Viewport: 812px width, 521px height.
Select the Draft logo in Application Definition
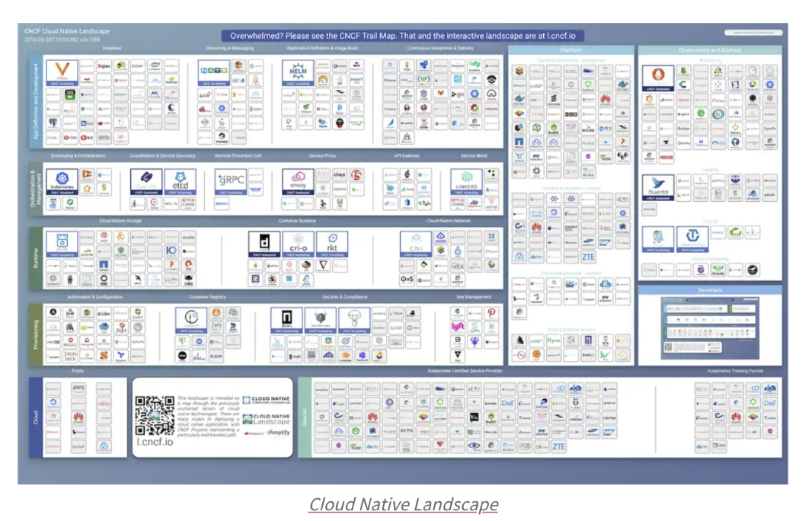pos(356,80)
